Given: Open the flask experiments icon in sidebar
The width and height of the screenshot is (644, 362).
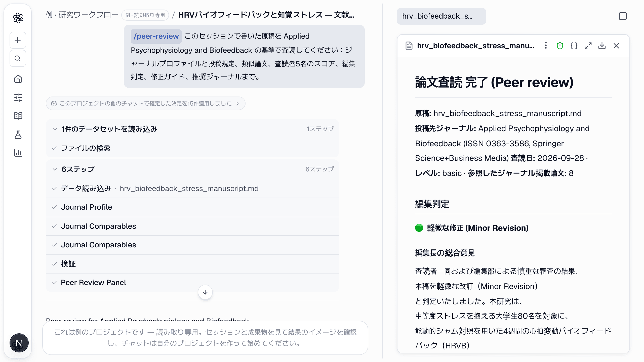Looking at the screenshot, I should (18, 134).
